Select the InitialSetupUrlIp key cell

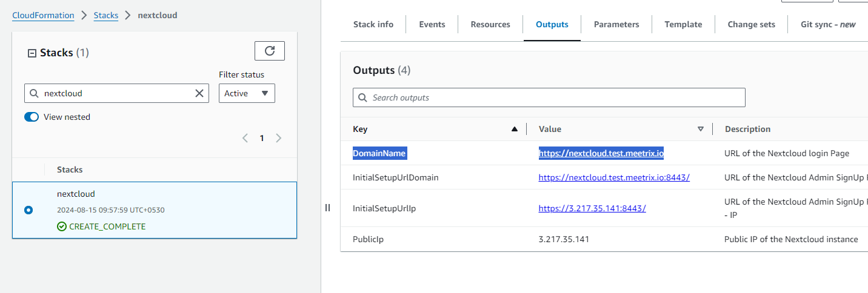384,208
